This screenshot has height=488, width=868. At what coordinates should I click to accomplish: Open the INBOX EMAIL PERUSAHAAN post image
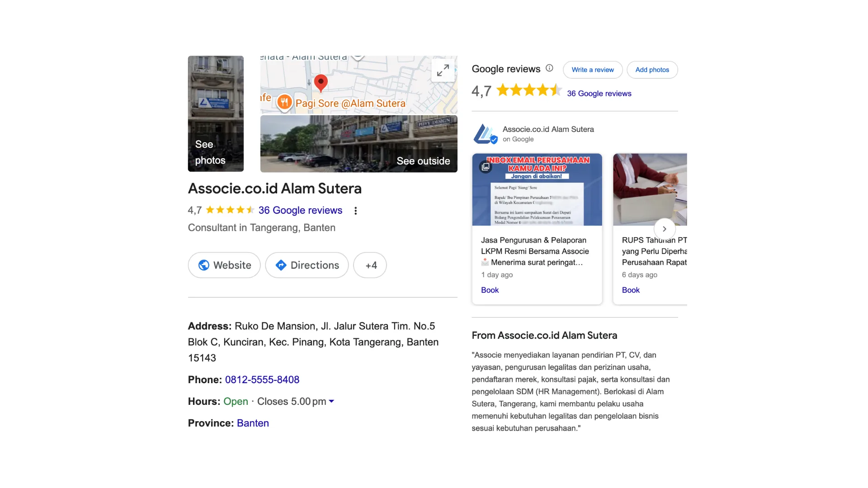(x=537, y=190)
